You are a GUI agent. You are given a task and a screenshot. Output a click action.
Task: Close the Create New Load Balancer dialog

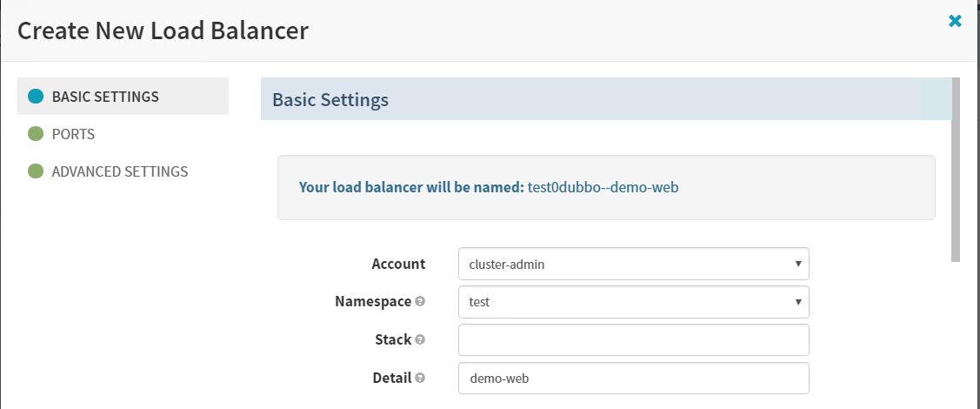pos(955,21)
